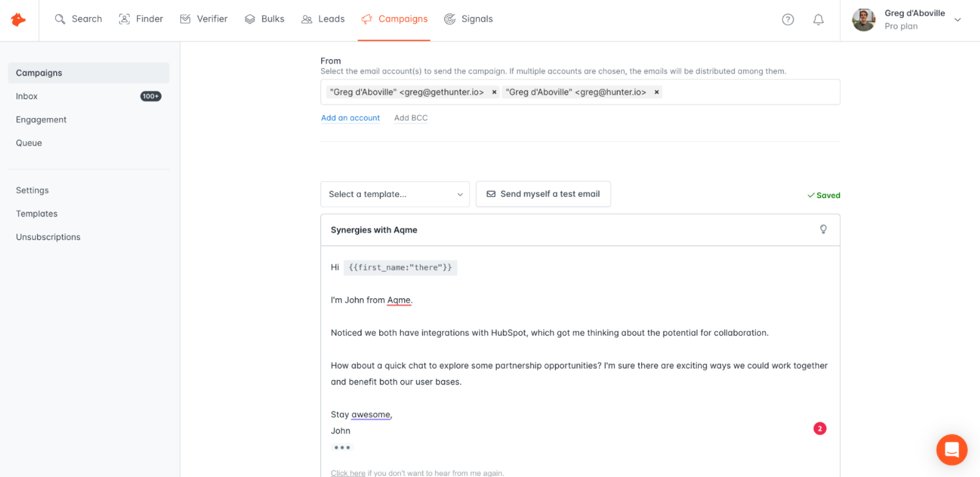Click the Add an account link

[350, 118]
